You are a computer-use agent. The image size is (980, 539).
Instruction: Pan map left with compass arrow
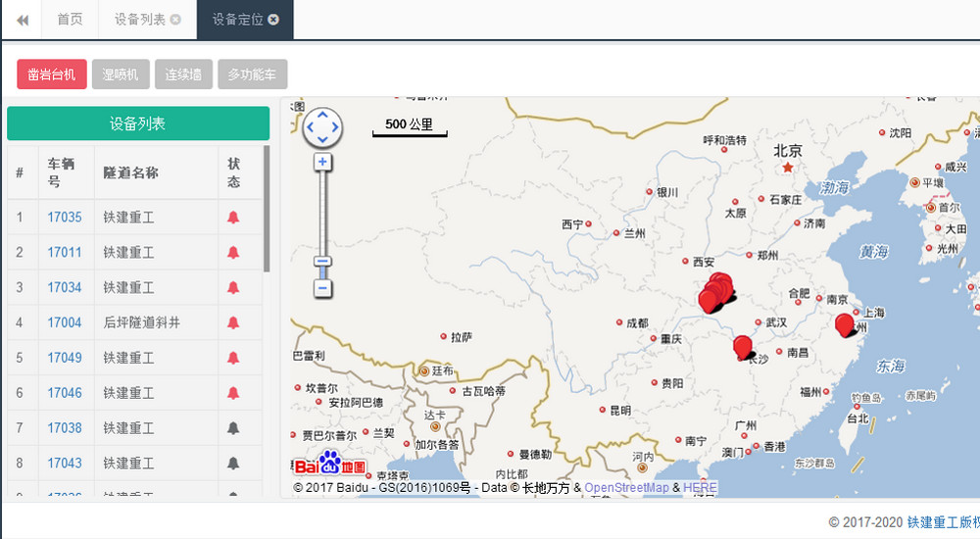310,127
